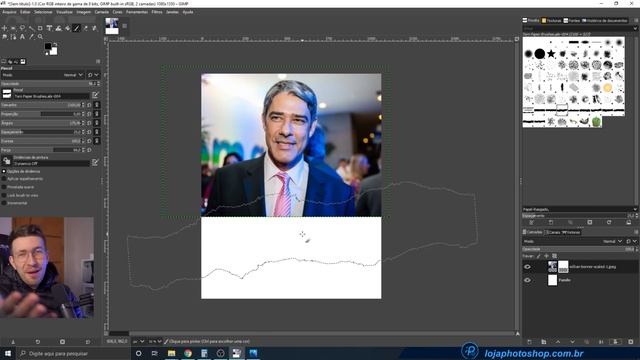This screenshot has width=640, height=360.
Task: Open the Camada menu
Action: click(102, 12)
